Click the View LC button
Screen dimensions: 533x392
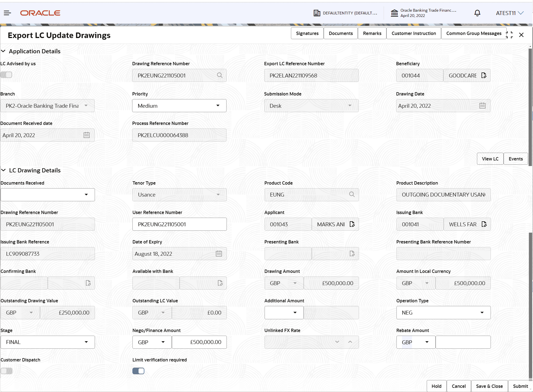pos(490,159)
